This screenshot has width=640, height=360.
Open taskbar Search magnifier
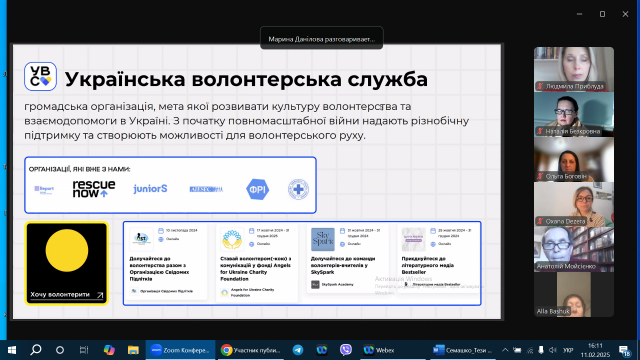click(36, 350)
